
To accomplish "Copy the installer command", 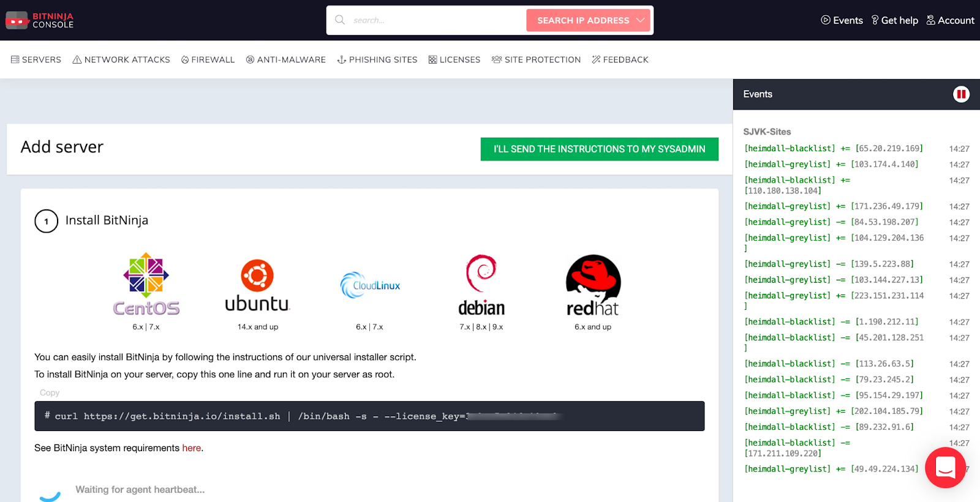I will (x=50, y=392).
